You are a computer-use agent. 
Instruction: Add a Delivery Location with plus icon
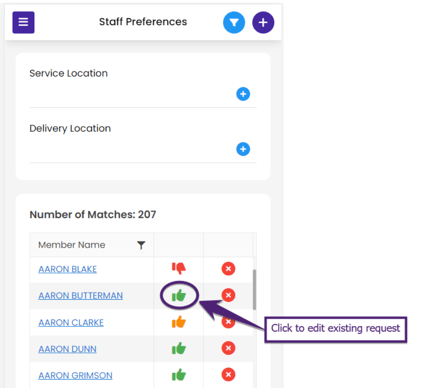243,149
